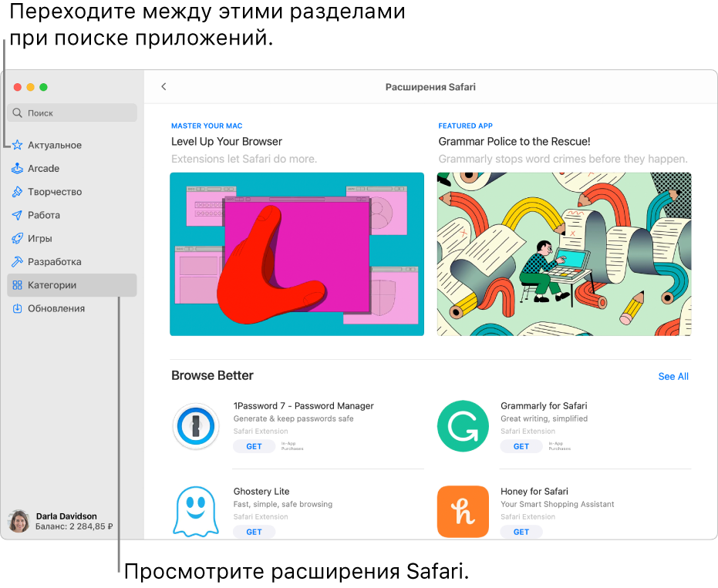718x588 pixels.
Task: Click the red close window button
Action: (18, 87)
